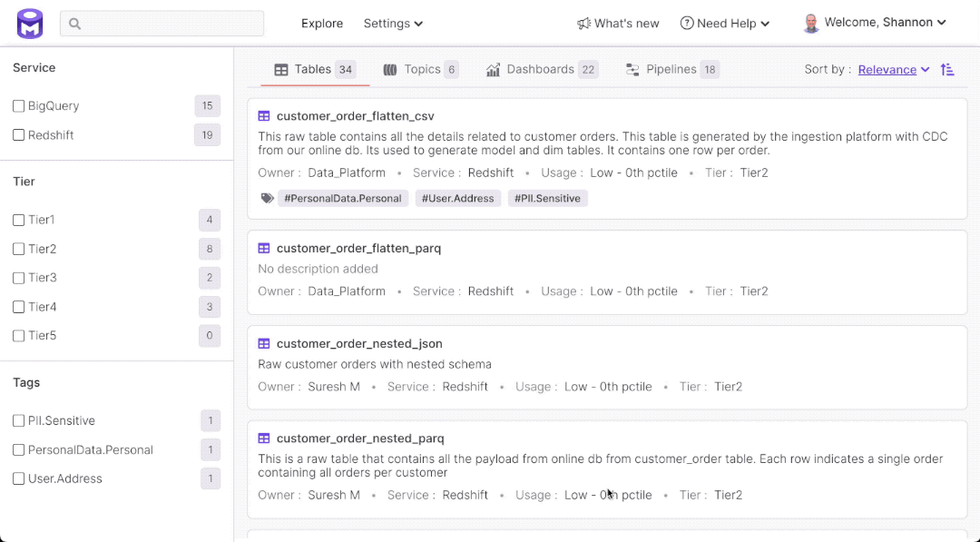980x542 pixels.
Task: Select the Explore menu item
Action: 322,23
